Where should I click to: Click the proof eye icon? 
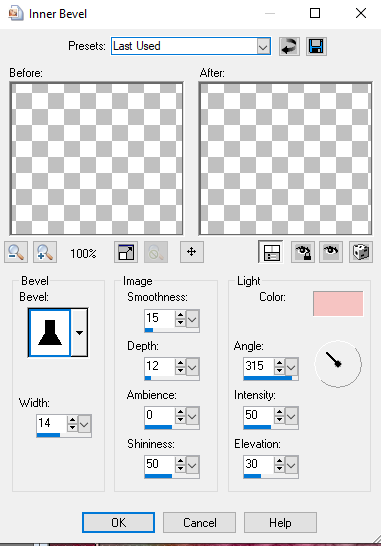[x=331, y=252]
